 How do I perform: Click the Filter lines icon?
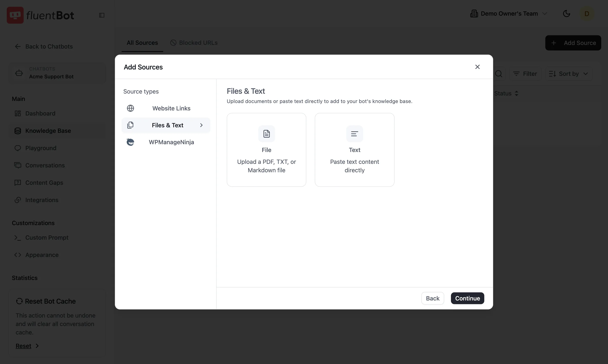coord(516,74)
